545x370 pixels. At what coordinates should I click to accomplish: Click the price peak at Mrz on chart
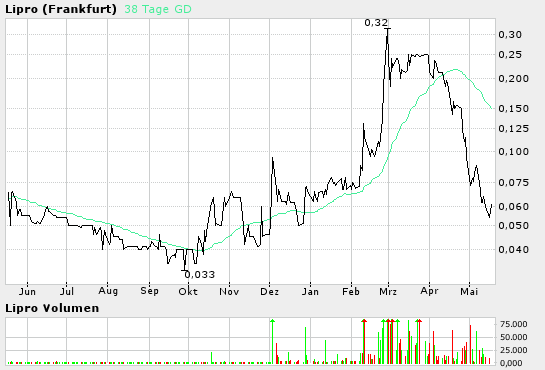point(388,29)
